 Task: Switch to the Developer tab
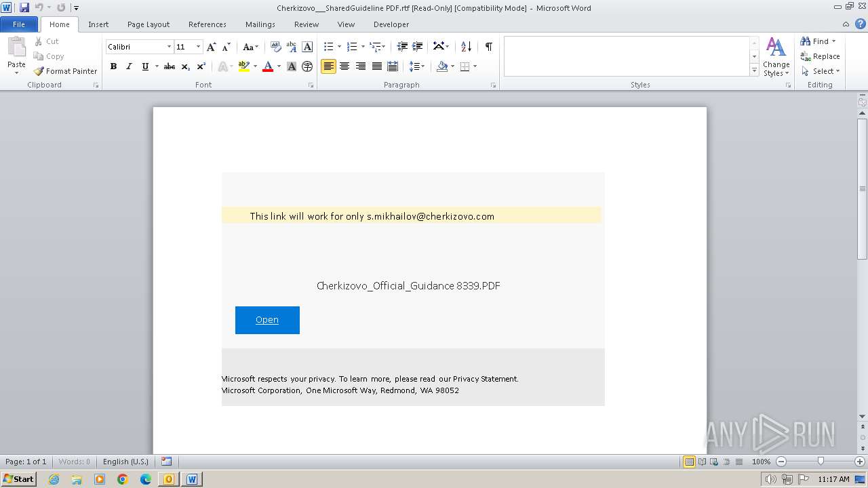[x=391, y=24]
